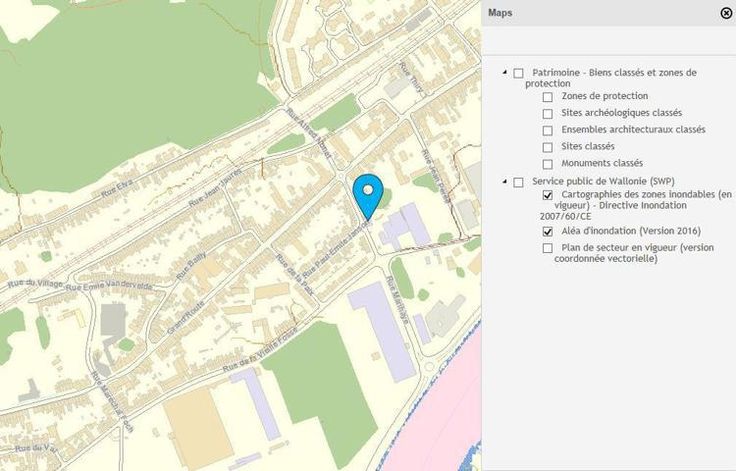The image size is (736, 471).
Task: Enable Ensembles architecturaux classés layer
Action: 547,130
